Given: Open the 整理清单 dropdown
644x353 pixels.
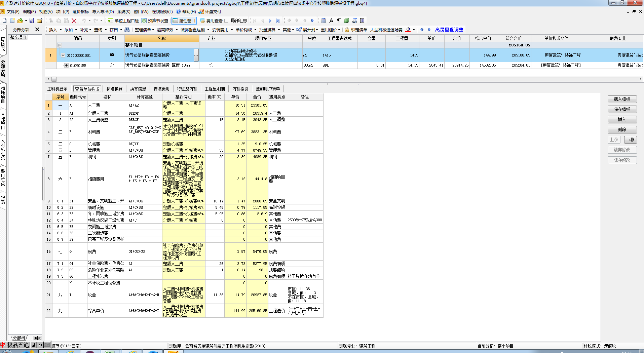Looking at the screenshot, I should point(145,30).
